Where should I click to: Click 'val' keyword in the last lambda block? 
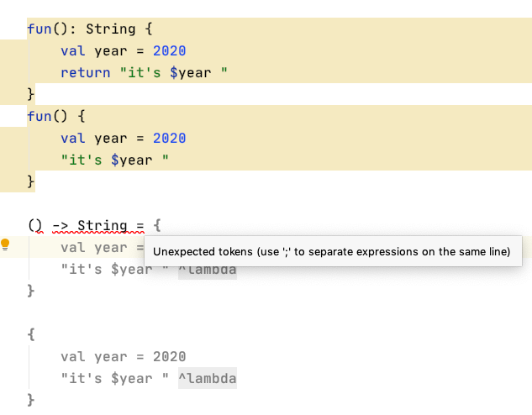[x=72, y=356]
